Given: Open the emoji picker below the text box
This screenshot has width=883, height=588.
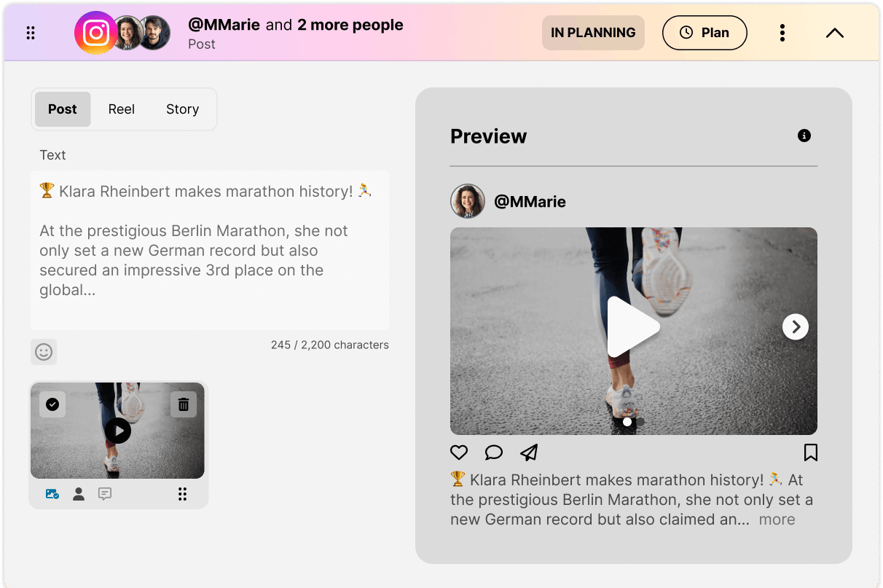Looking at the screenshot, I should pyautogui.click(x=44, y=352).
